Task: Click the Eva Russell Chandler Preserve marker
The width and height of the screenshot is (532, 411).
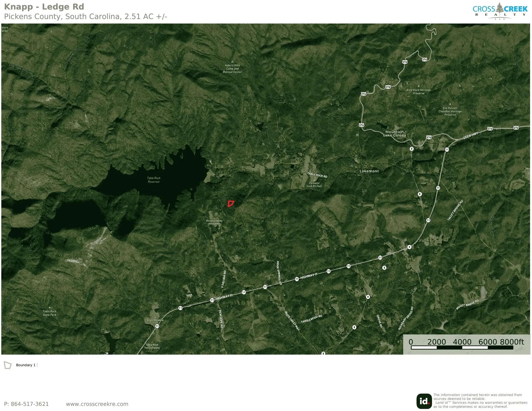Action: (x=450, y=105)
